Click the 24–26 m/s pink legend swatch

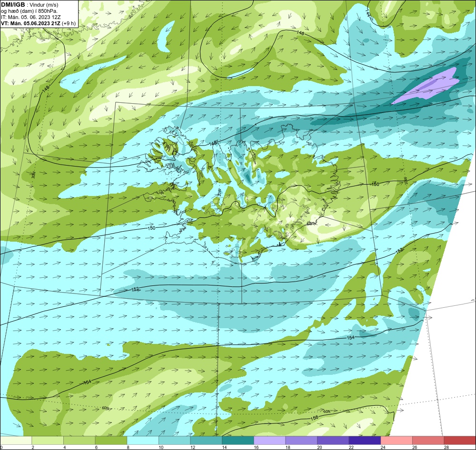(x=397, y=440)
